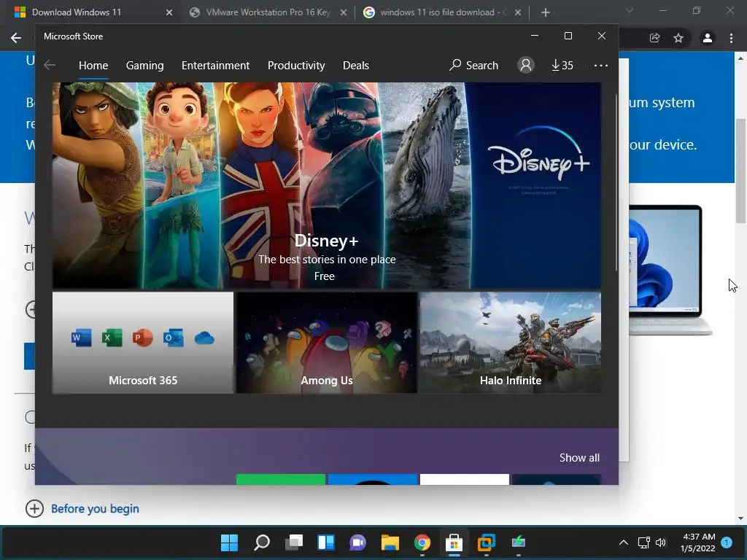This screenshot has width=747, height=560.
Task: Open downloads and updates showing 35
Action: point(562,65)
